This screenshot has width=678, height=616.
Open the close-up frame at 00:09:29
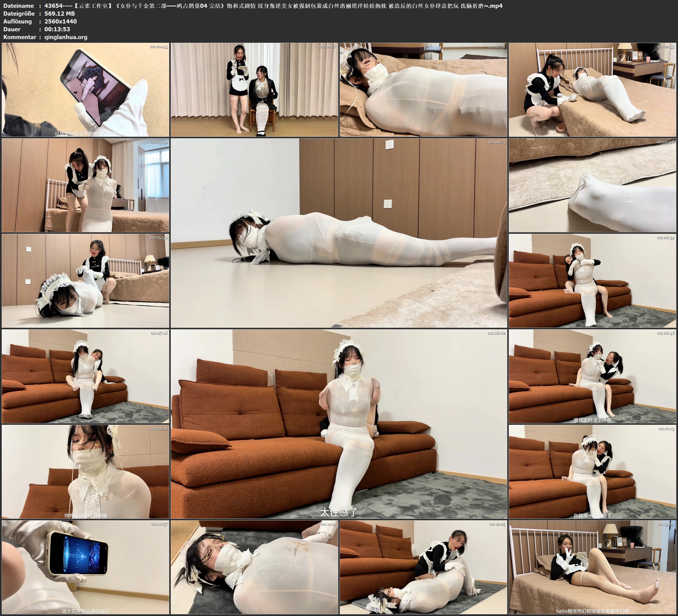click(x=85, y=471)
